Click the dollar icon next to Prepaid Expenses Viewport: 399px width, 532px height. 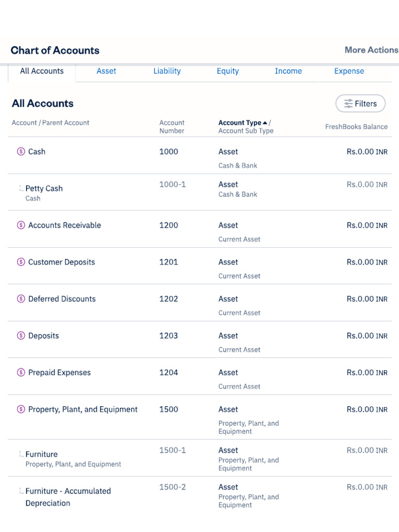point(21,373)
